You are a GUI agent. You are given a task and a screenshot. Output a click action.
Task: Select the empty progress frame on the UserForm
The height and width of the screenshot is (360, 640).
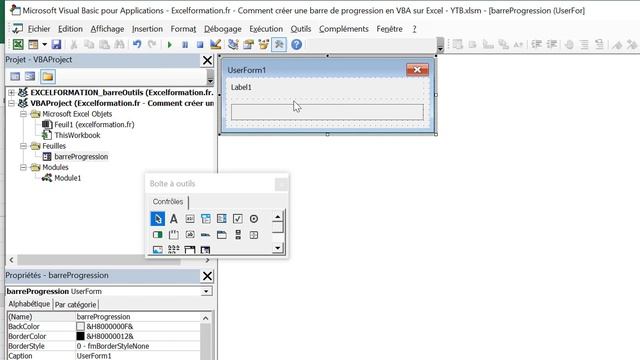tap(327, 112)
